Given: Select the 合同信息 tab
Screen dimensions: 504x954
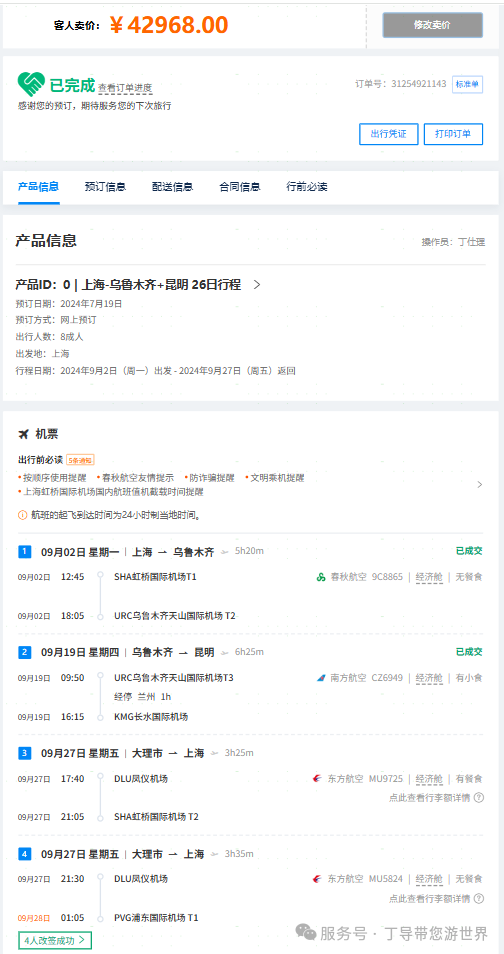Looking at the screenshot, I should click(240, 187).
